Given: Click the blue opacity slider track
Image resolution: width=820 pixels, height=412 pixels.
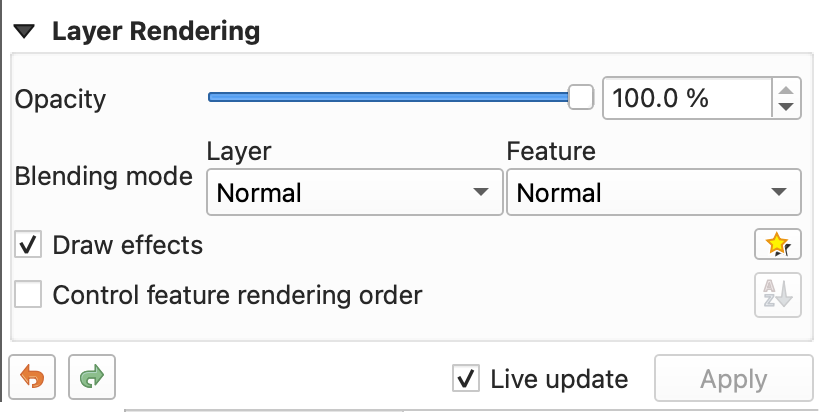Looking at the screenshot, I should (x=388, y=97).
